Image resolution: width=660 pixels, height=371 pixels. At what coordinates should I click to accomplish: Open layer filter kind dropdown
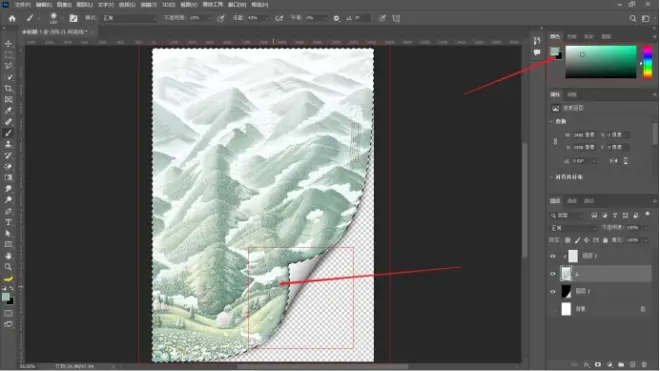point(567,216)
